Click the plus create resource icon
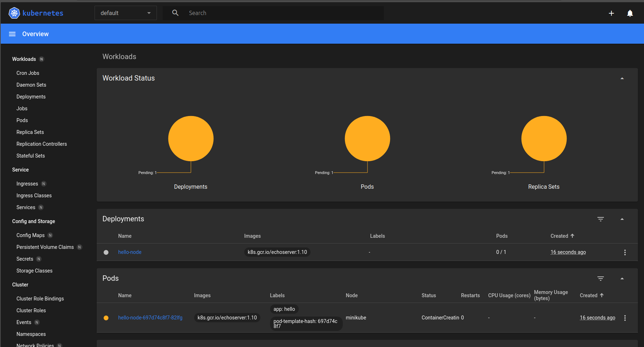Screen dimensions: 644x347 (611, 13)
